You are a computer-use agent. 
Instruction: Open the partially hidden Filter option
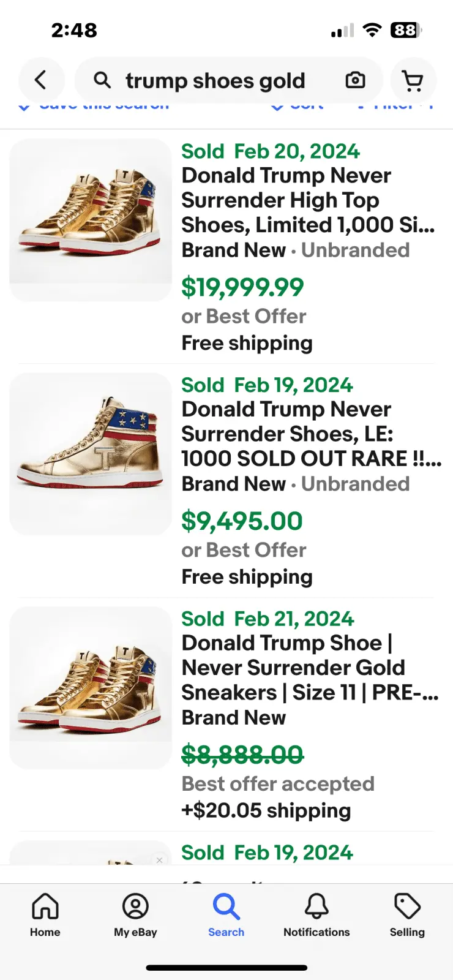[397, 107]
